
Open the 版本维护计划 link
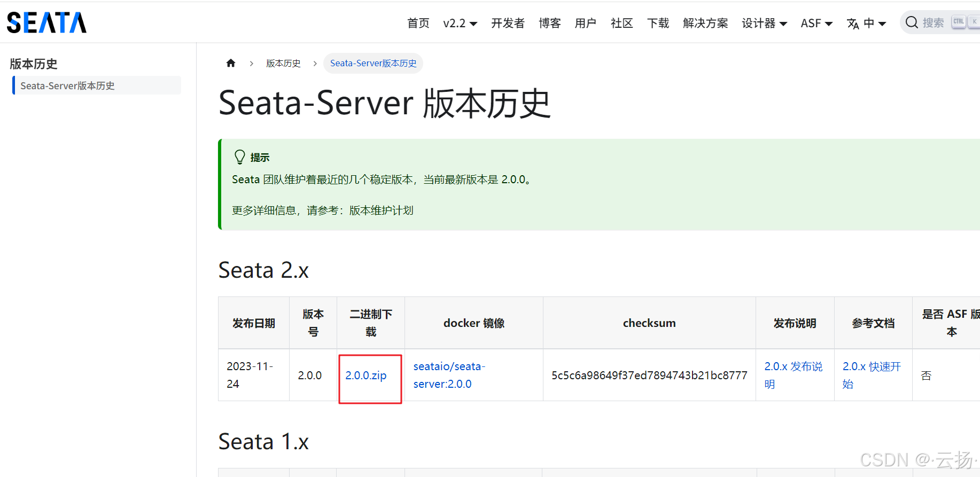[382, 210]
